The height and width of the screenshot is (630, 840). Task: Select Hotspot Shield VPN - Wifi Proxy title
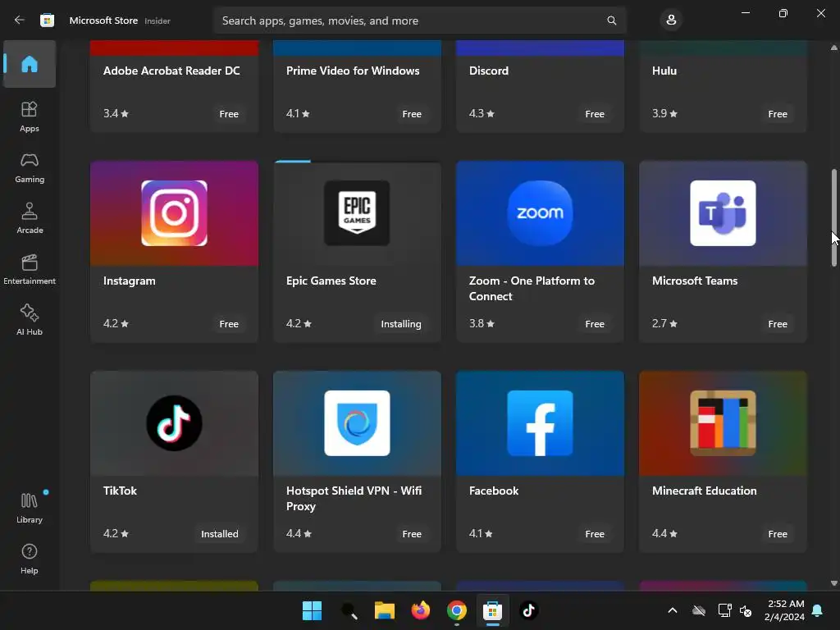point(354,498)
